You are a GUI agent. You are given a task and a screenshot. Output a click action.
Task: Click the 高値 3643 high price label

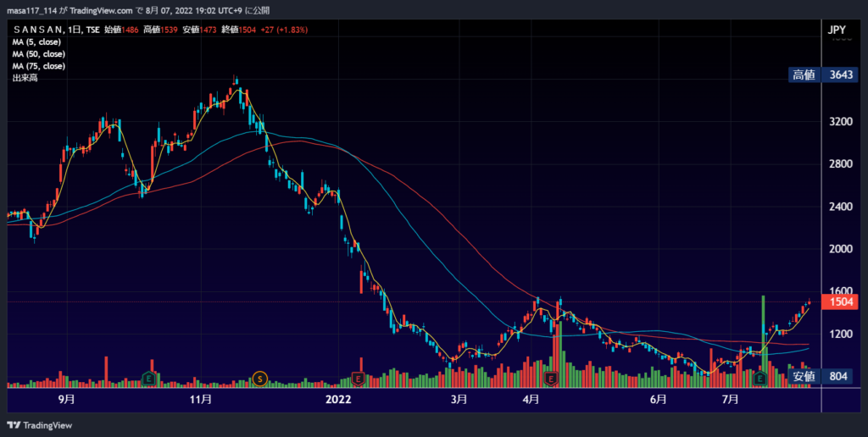click(823, 75)
